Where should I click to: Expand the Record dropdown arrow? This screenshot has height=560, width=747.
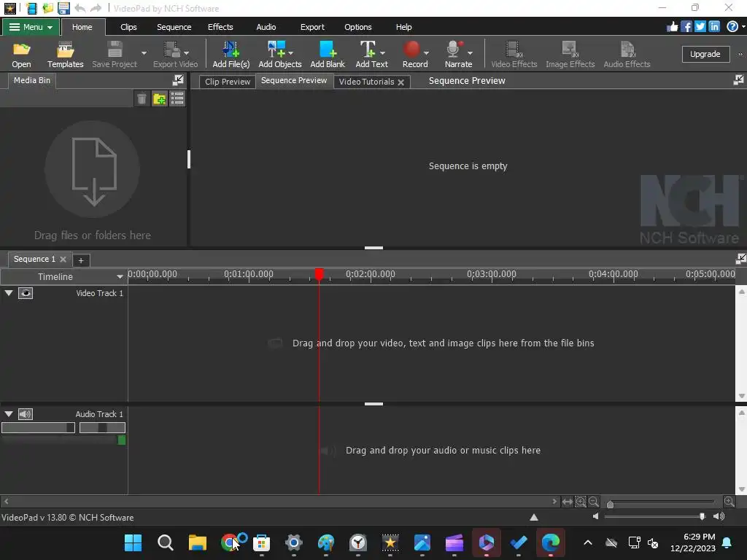(426, 52)
